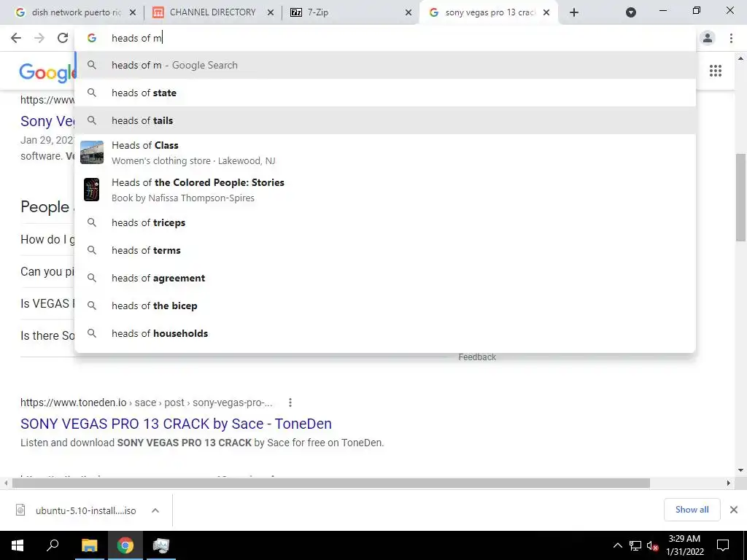Screen dimensions: 747x560
Task: Close the 7-Zip tab
Action: point(409,12)
